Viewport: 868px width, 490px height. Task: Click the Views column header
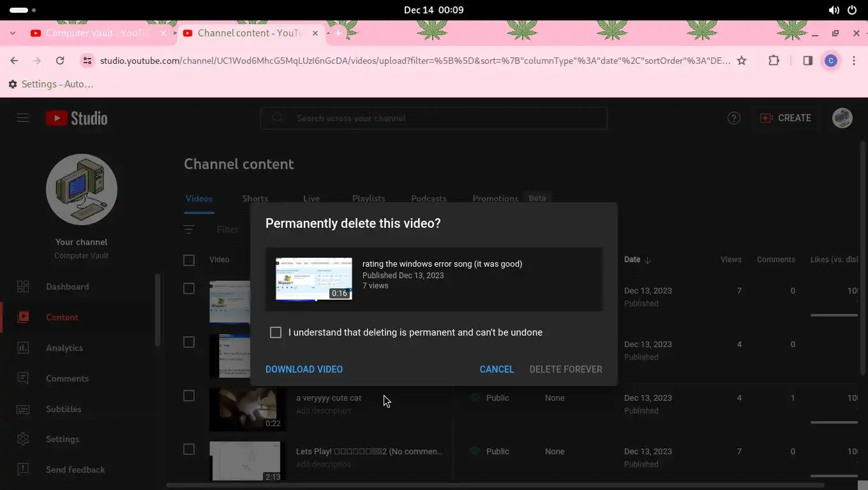[x=731, y=260]
